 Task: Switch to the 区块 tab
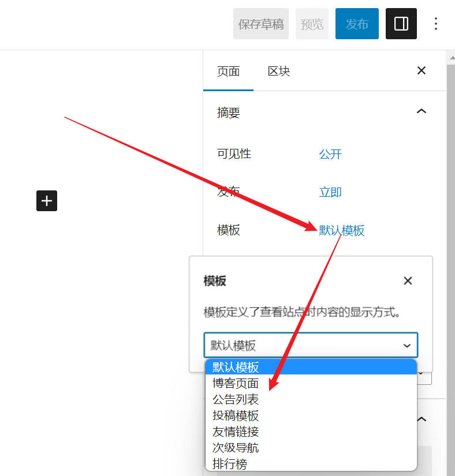[x=278, y=72]
